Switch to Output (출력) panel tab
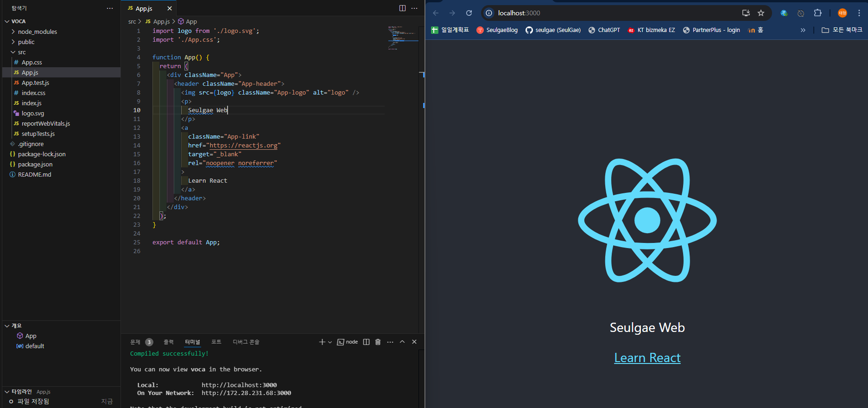The image size is (868, 408). click(169, 342)
